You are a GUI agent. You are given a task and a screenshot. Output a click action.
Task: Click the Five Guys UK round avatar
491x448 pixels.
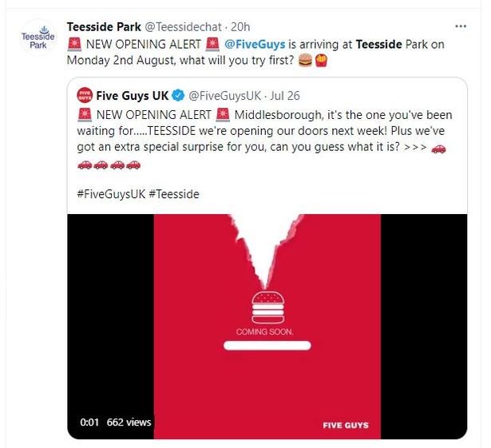click(85, 96)
